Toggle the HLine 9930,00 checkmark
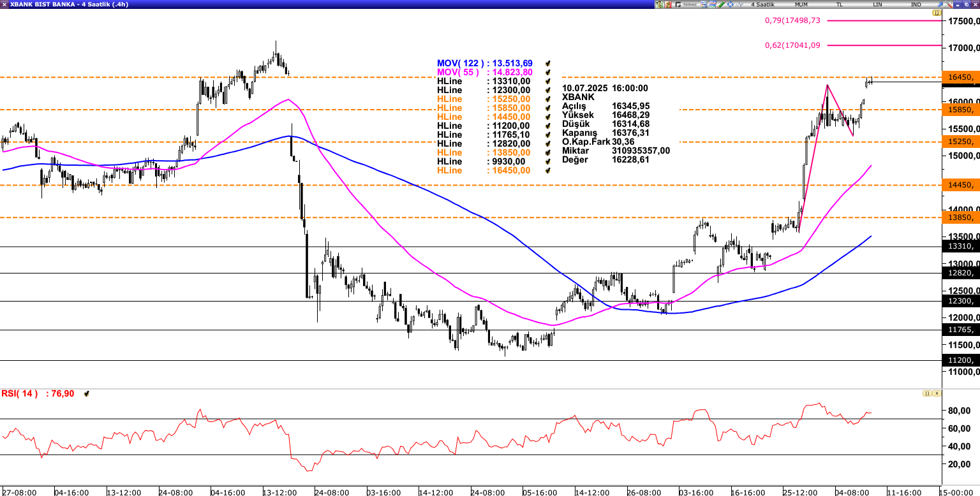Screen dimensions: 980x496 coord(547,161)
